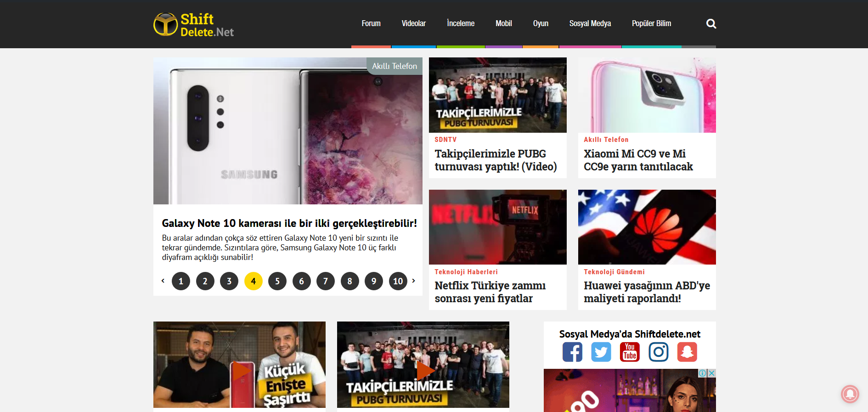
Task: Select slide number 5
Action: coord(277,281)
